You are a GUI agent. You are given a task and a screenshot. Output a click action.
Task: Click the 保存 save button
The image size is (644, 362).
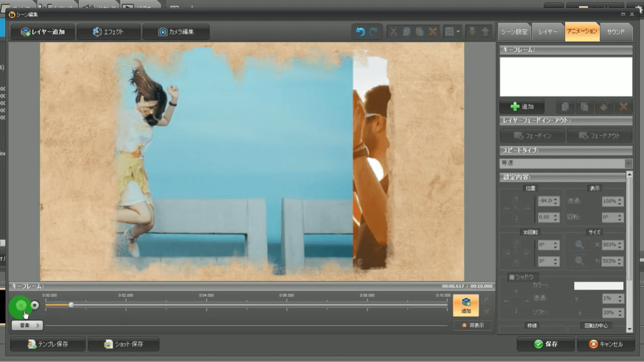click(x=545, y=344)
